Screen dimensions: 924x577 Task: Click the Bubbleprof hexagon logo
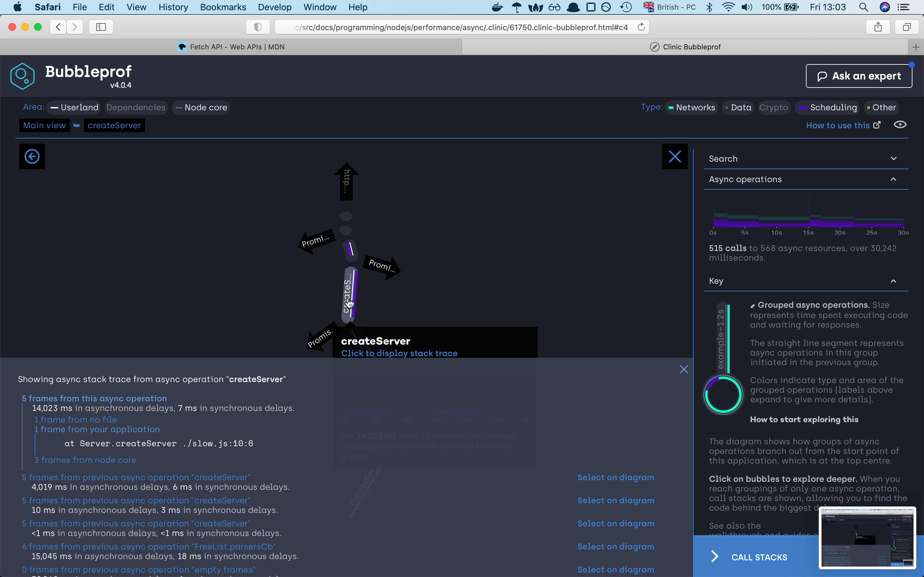[22, 76]
